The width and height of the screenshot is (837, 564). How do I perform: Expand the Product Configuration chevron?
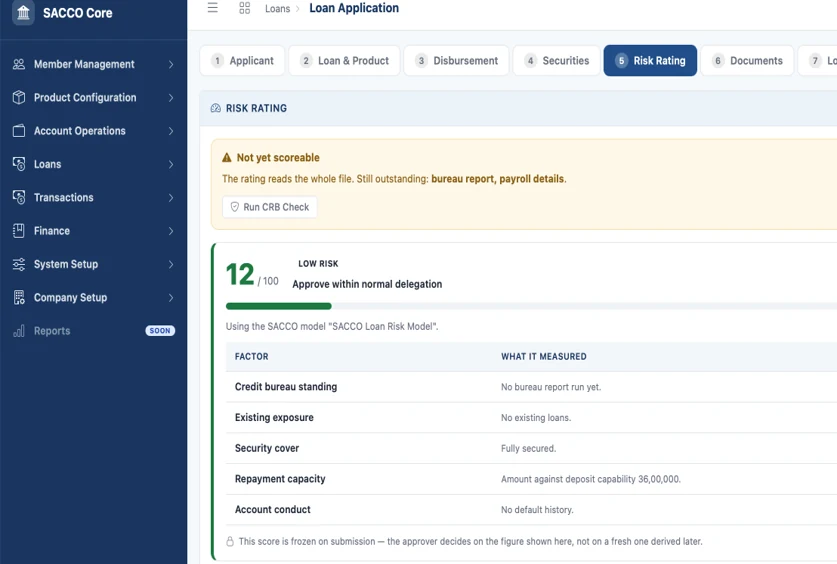coord(171,98)
